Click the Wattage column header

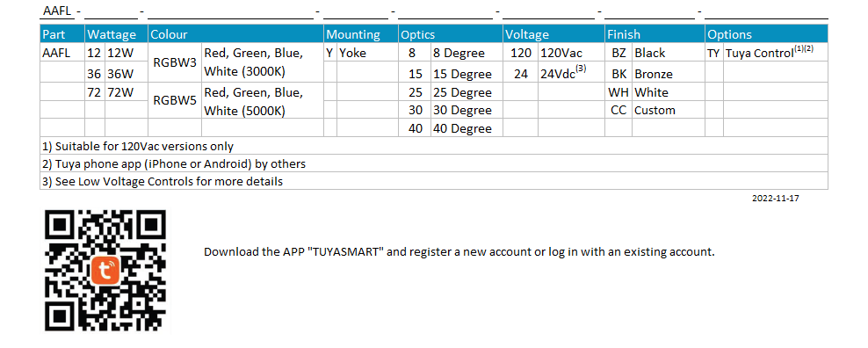pos(116,34)
